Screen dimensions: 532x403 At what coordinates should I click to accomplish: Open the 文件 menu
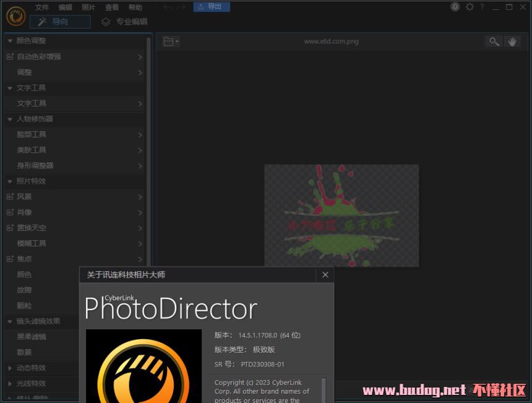click(x=42, y=7)
